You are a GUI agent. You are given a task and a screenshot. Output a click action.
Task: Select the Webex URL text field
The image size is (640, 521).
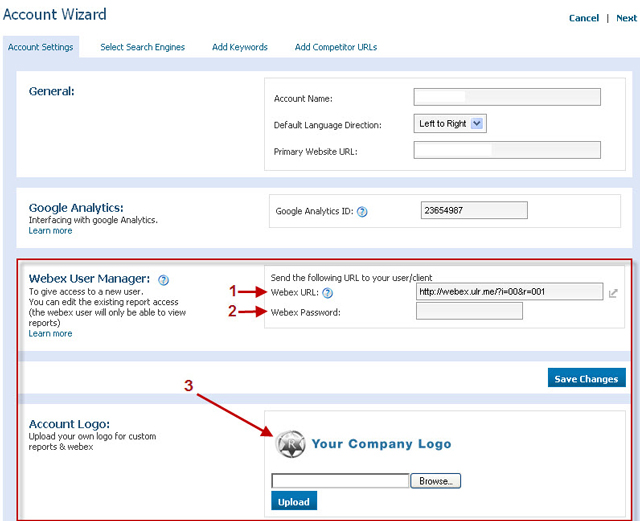509,292
